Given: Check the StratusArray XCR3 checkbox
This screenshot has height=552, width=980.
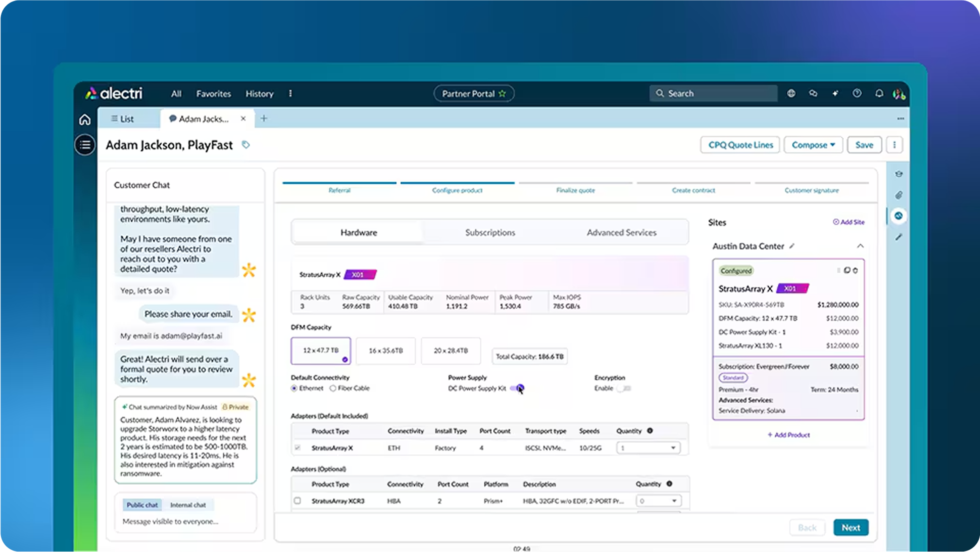Looking at the screenshot, I should 298,501.
